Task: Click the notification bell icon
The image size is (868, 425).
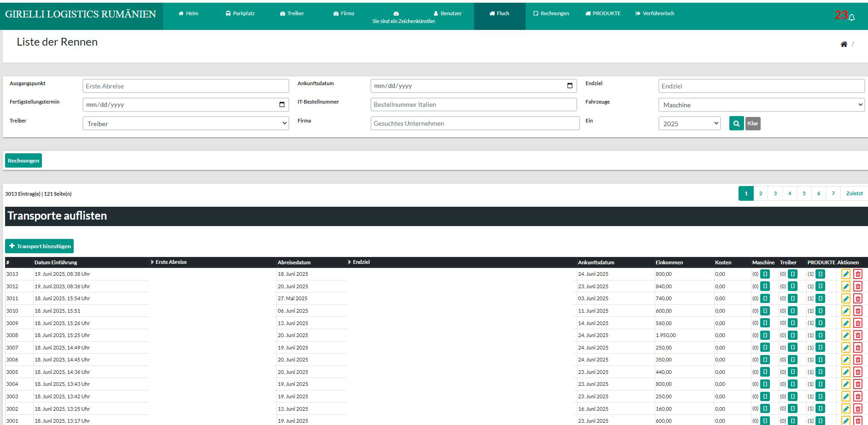Action: 852,17
